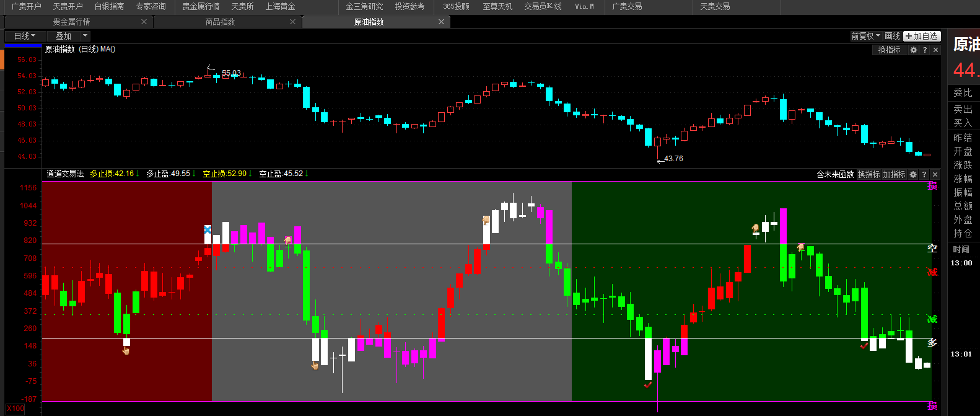Click the 43.76 low price label

coord(673,159)
